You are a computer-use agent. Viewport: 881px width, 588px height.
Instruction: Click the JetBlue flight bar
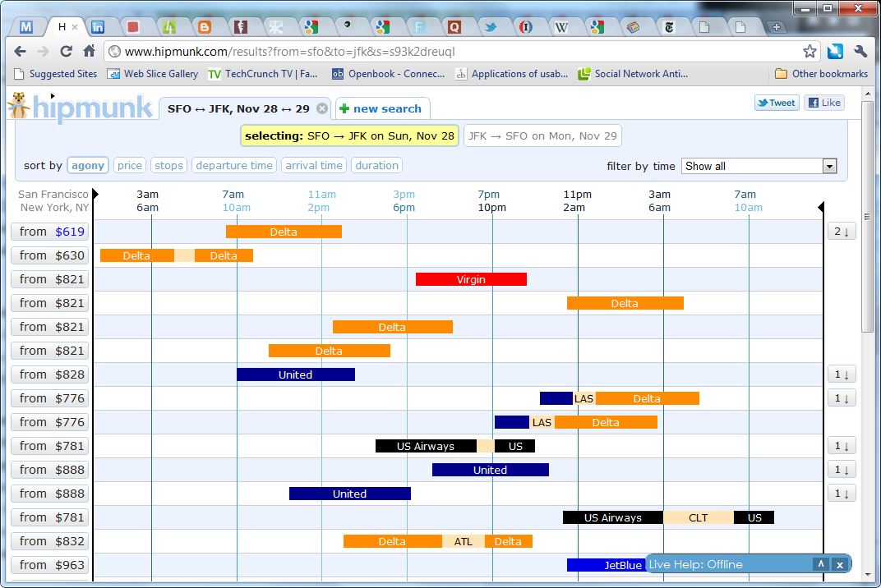pyautogui.click(x=607, y=565)
